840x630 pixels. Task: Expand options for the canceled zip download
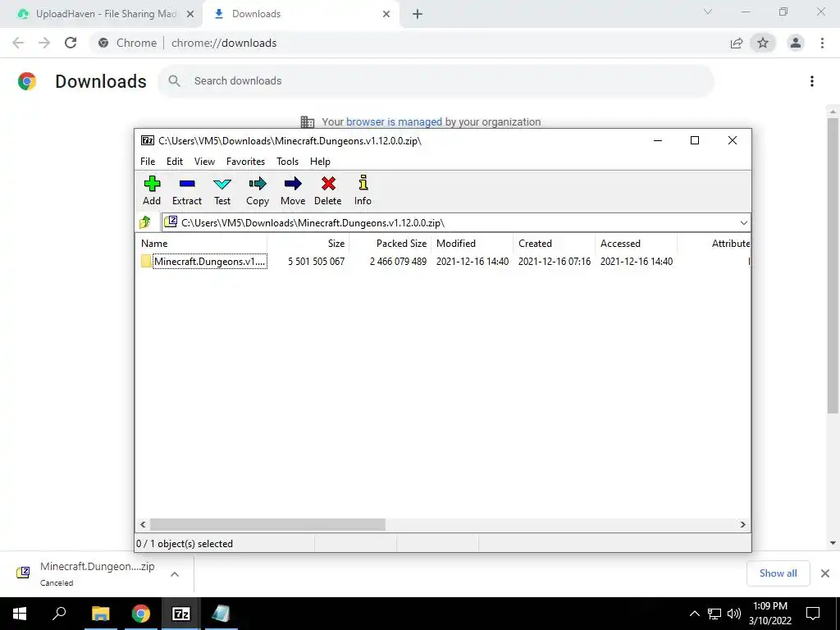(175, 574)
